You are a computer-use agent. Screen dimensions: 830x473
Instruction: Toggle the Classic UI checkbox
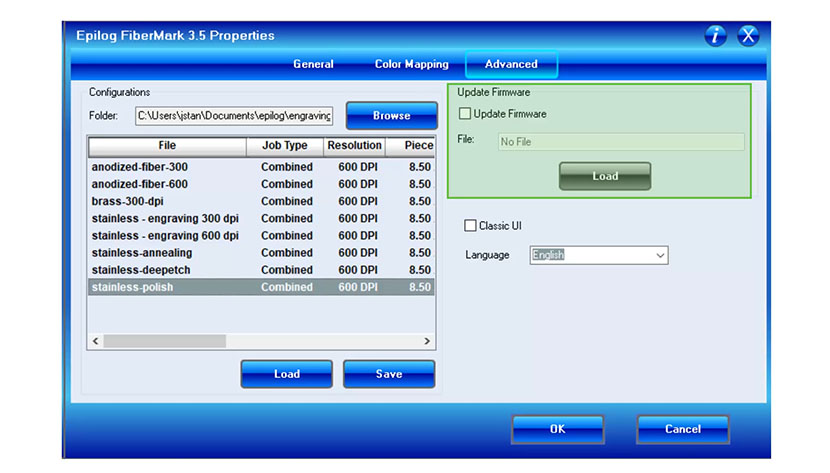tap(471, 226)
